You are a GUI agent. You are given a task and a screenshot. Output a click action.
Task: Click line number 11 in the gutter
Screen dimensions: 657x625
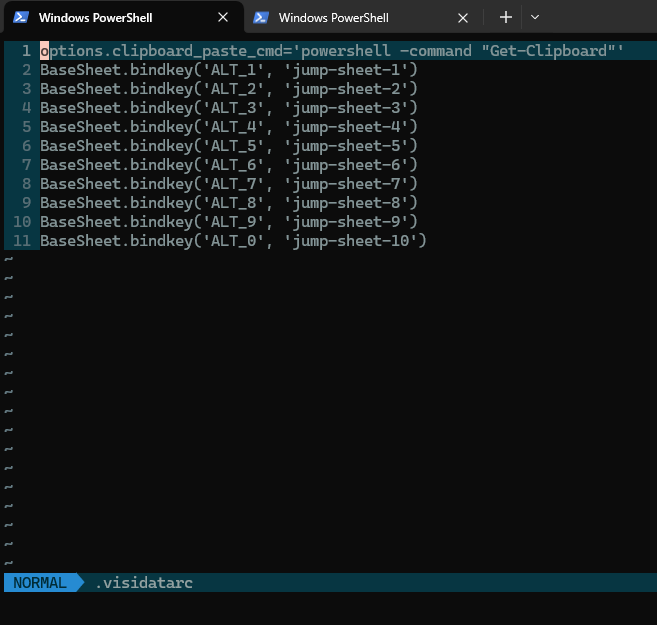(x=22, y=241)
